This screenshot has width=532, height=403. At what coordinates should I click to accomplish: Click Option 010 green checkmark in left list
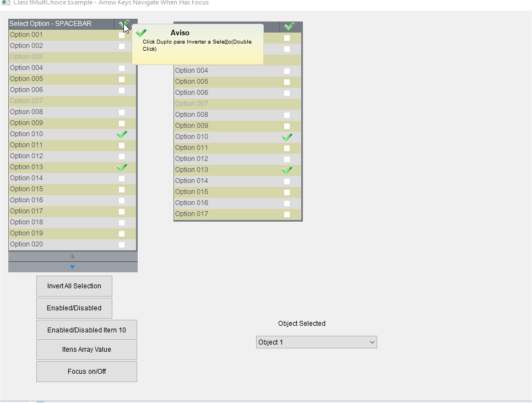coord(122,135)
